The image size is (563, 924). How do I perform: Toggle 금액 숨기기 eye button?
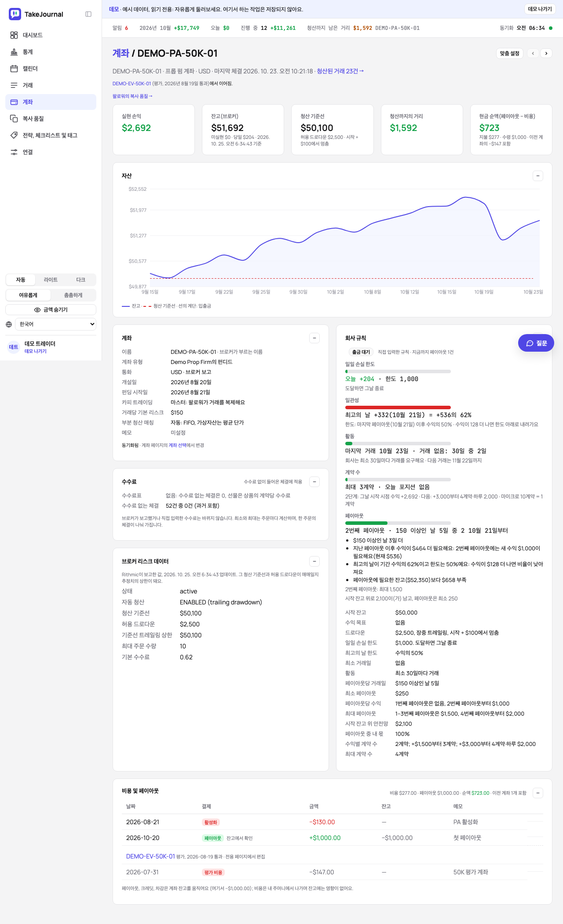[51, 310]
